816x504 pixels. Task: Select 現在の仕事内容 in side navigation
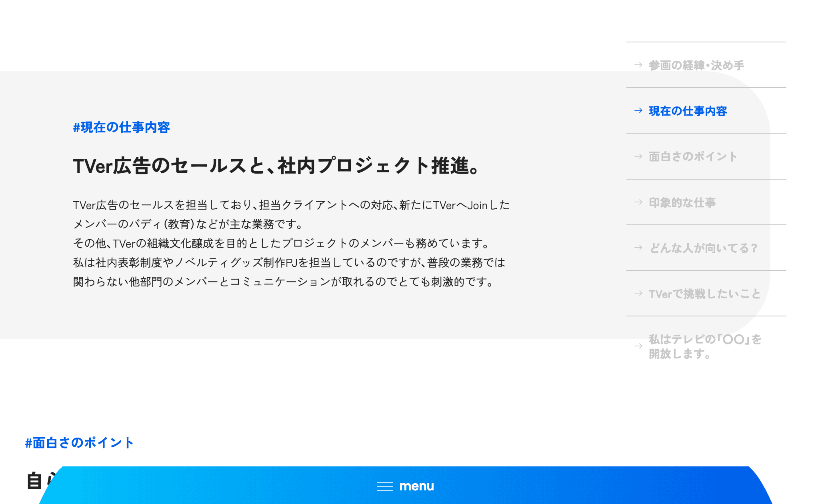688,111
